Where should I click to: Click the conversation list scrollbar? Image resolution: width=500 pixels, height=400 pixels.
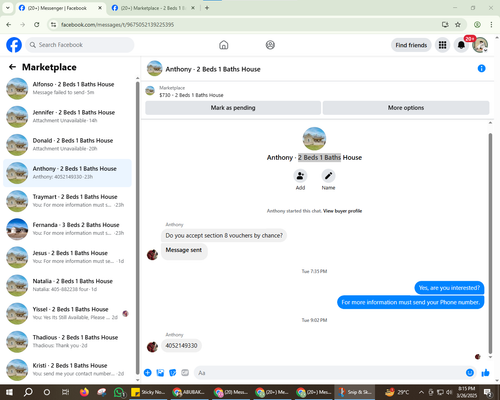coord(137,228)
